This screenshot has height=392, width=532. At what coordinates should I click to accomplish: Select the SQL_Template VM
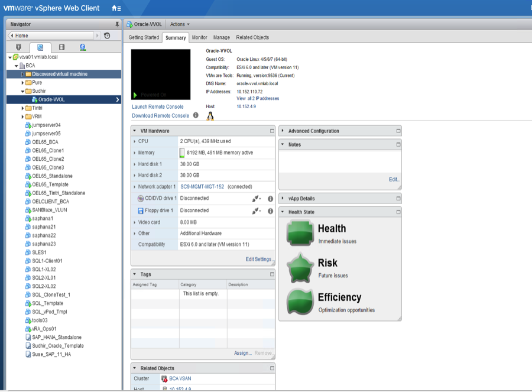tap(47, 303)
